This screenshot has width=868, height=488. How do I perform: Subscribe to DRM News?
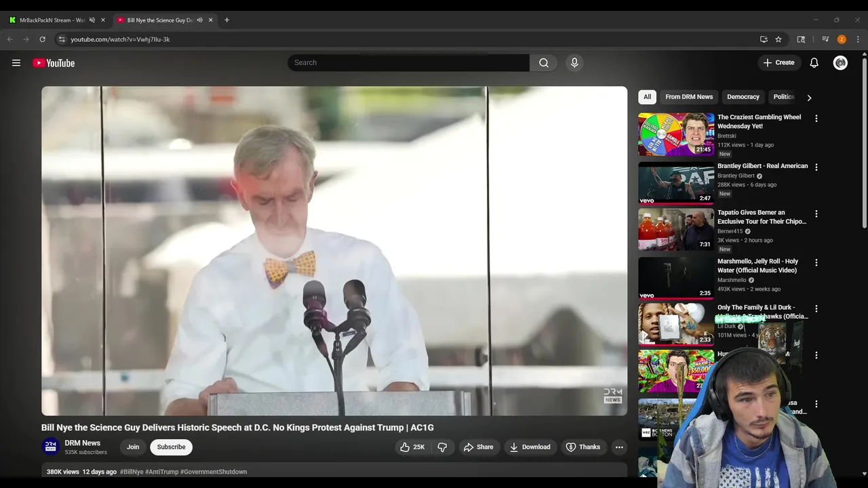tap(171, 447)
